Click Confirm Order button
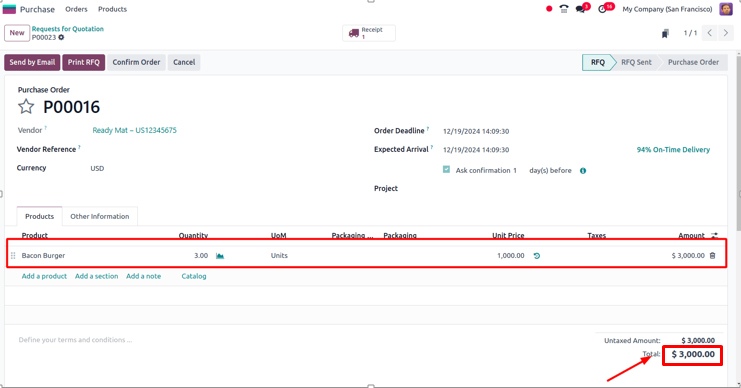This screenshot has width=741, height=388. tap(136, 62)
